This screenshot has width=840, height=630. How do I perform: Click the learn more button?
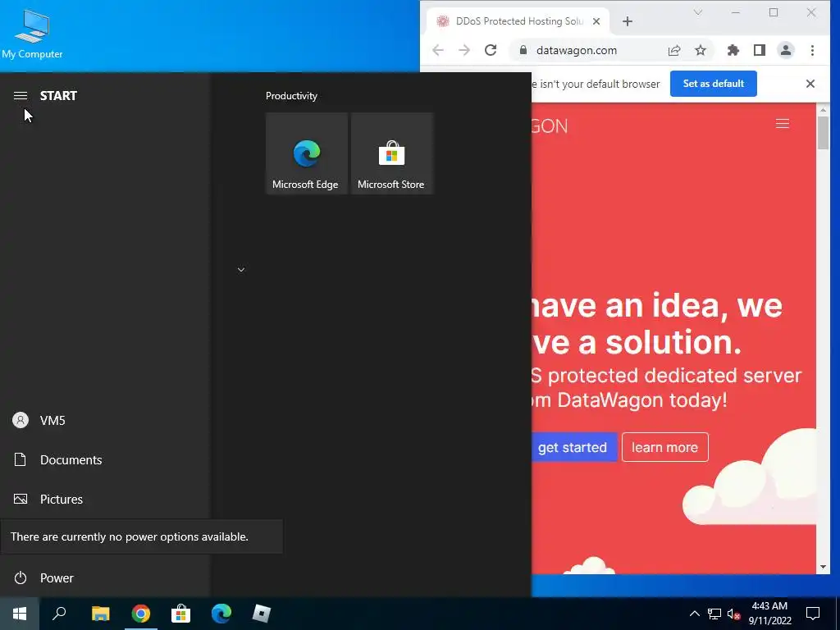(x=664, y=447)
